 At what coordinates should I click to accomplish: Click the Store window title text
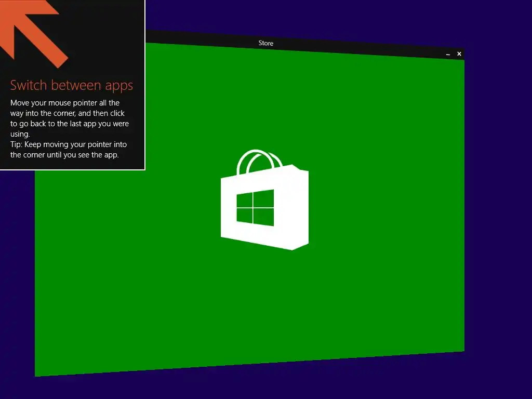(265, 43)
